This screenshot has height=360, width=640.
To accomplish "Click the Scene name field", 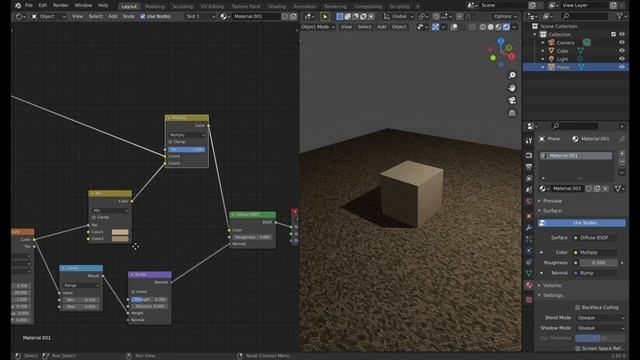I will tap(503, 6).
